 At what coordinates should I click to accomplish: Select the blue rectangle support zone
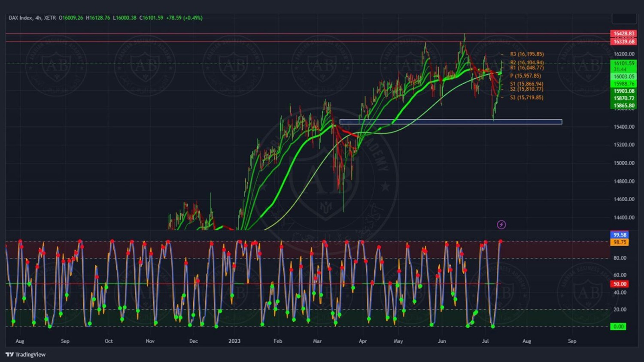tap(450, 122)
